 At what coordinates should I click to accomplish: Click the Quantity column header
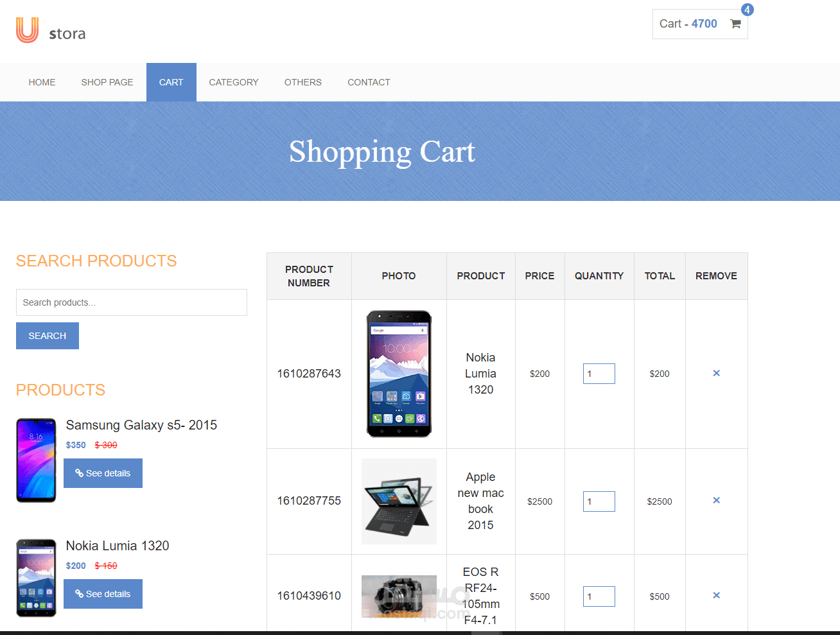coord(599,276)
